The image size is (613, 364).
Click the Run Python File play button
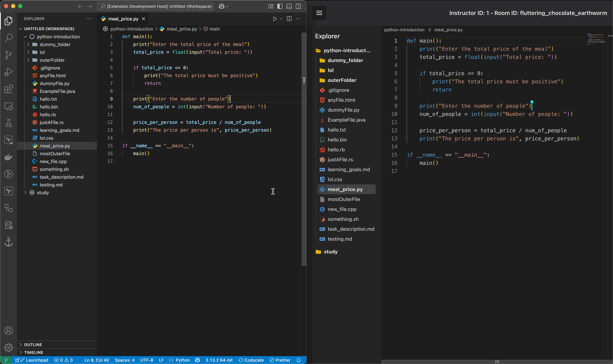point(275,19)
